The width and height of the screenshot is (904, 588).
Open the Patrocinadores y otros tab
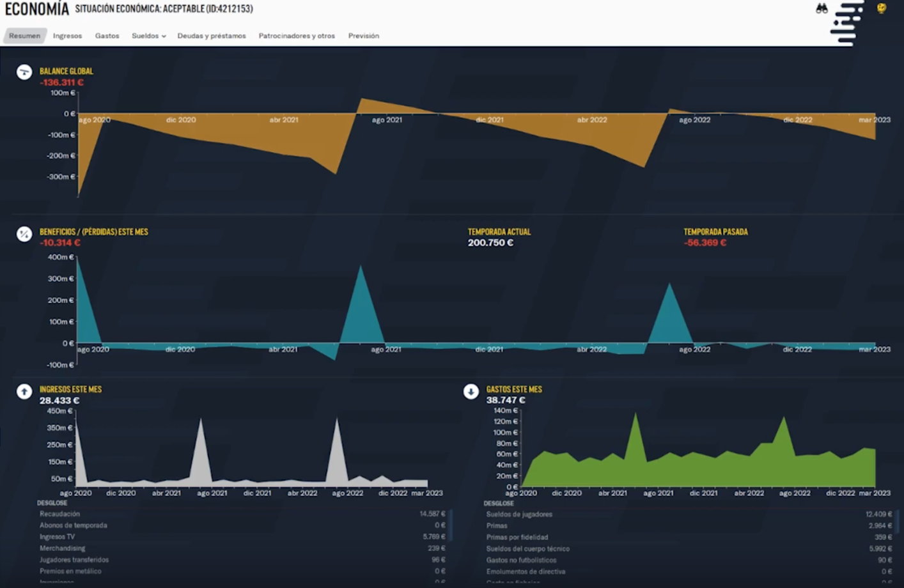(297, 36)
